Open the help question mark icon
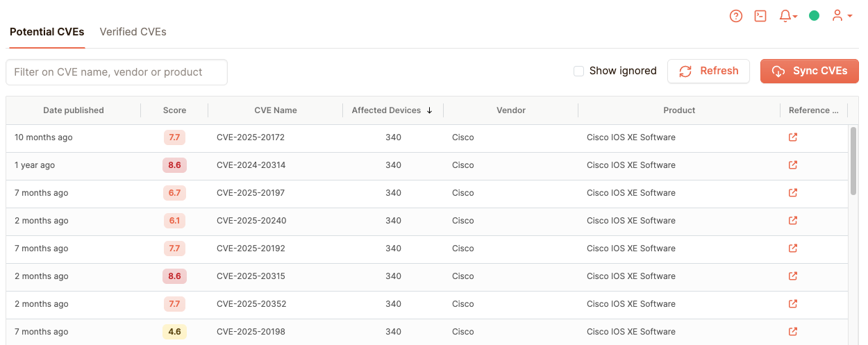Viewport: 868px width, 345px height. tap(736, 16)
